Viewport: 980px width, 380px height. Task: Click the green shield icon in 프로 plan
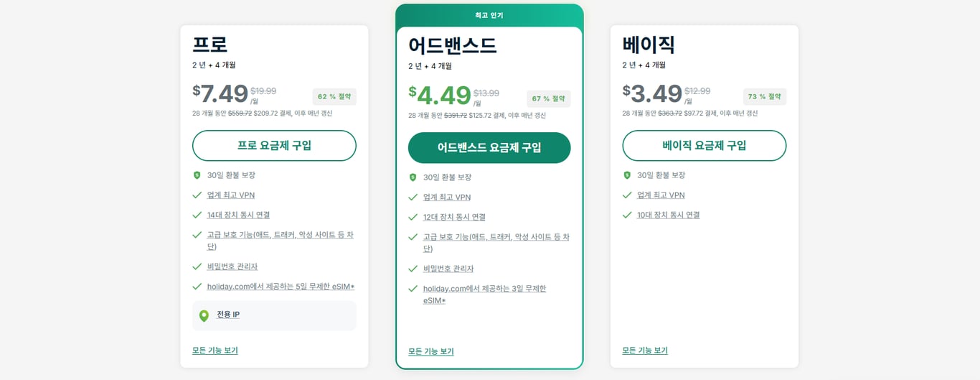(x=197, y=175)
